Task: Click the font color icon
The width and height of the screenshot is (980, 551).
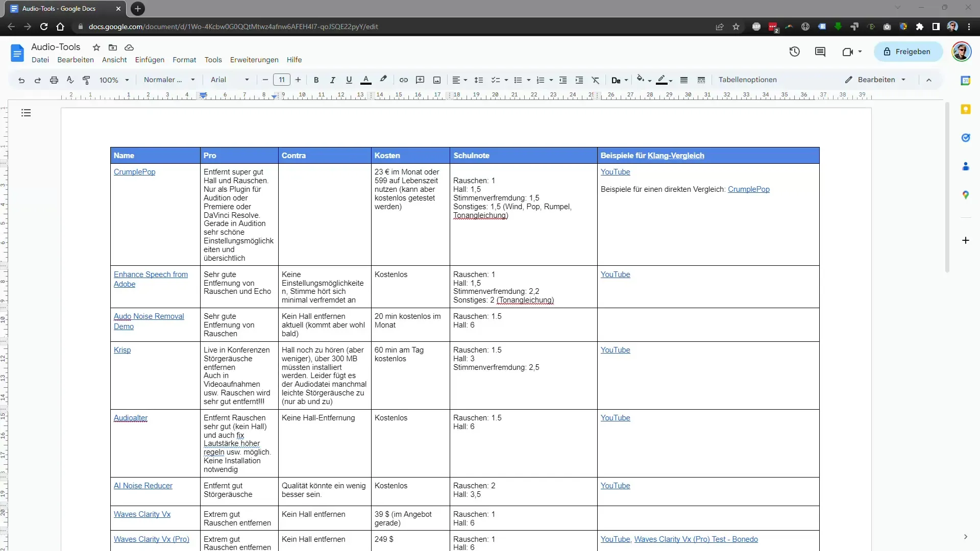Action: coord(365,80)
